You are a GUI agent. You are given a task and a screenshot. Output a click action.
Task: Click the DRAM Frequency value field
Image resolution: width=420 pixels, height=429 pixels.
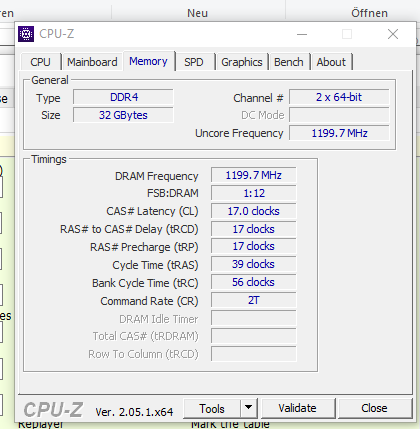(254, 175)
